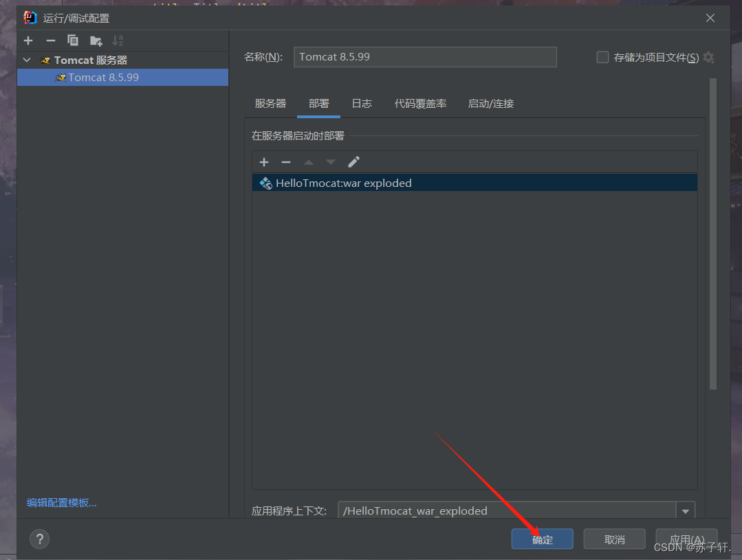This screenshot has width=742, height=560.
Task: Add a new run configuration
Action: tap(28, 41)
